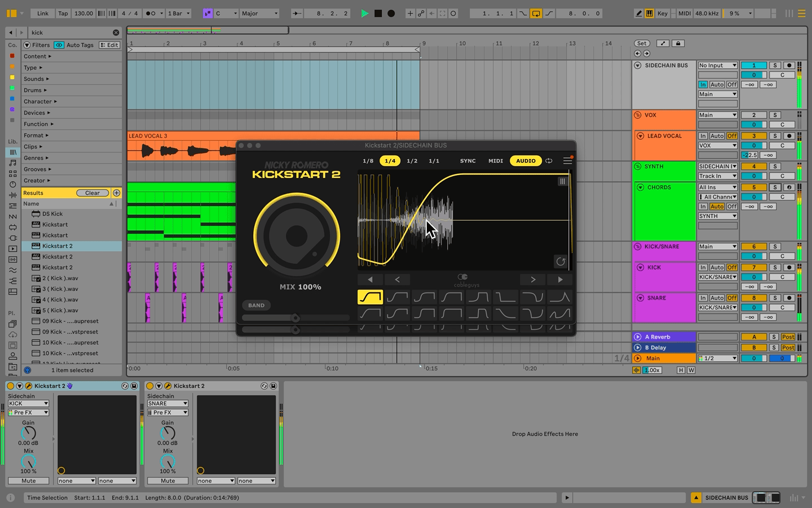Viewport: 812px width, 508px height.
Task: Open the Major scale dropdown
Action: pos(259,13)
